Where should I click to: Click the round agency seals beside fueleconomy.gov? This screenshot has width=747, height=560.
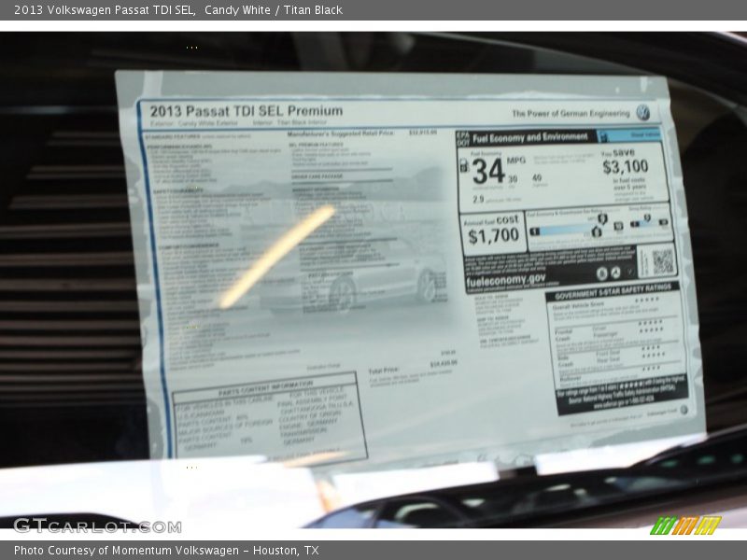pos(609,273)
